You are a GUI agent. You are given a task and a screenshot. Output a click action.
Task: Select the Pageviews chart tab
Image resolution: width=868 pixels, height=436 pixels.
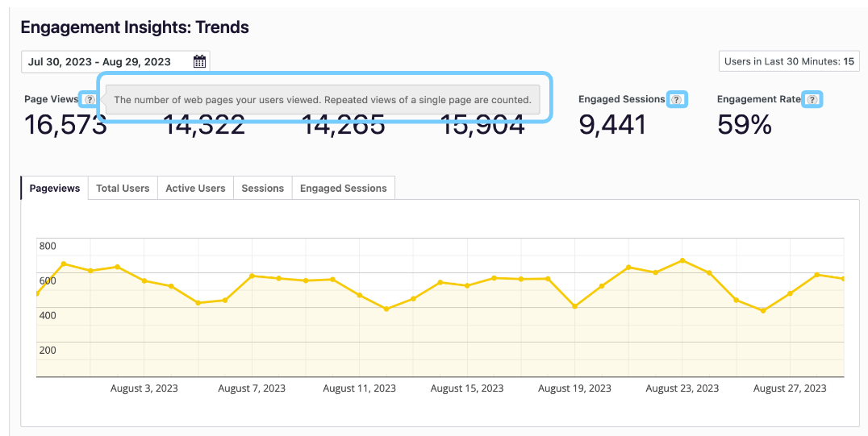[x=55, y=188]
